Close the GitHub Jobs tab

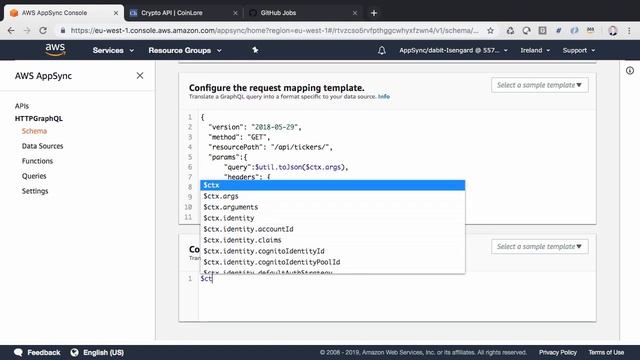point(355,13)
